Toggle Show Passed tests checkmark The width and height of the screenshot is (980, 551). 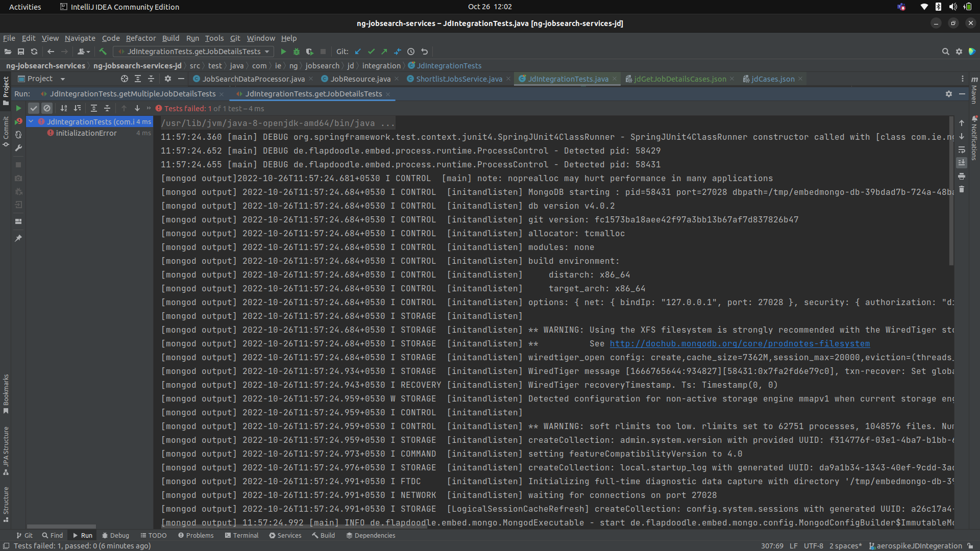point(34,108)
